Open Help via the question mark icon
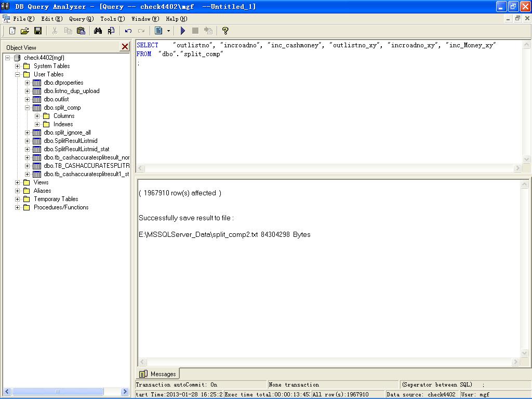The width and height of the screenshot is (532, 399). coord(225,31)
